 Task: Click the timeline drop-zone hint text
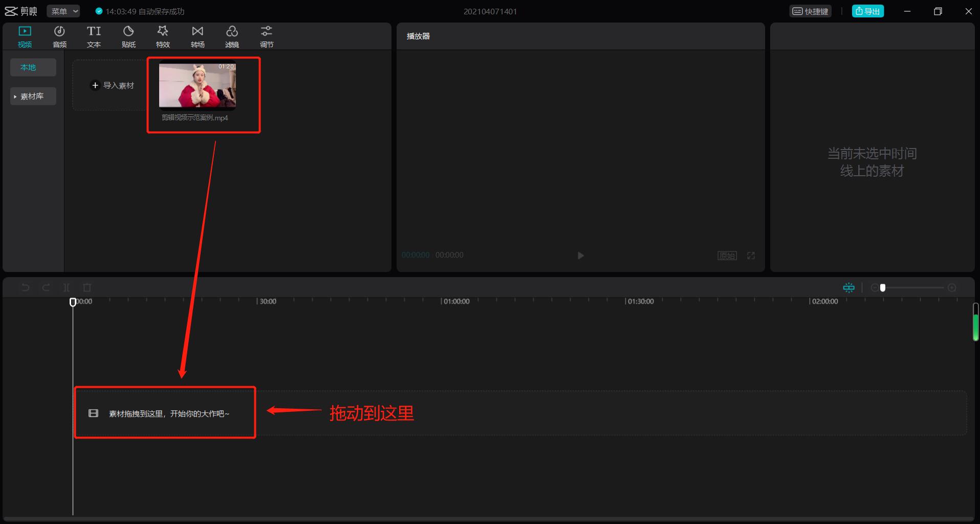click(x=169, y=413)
